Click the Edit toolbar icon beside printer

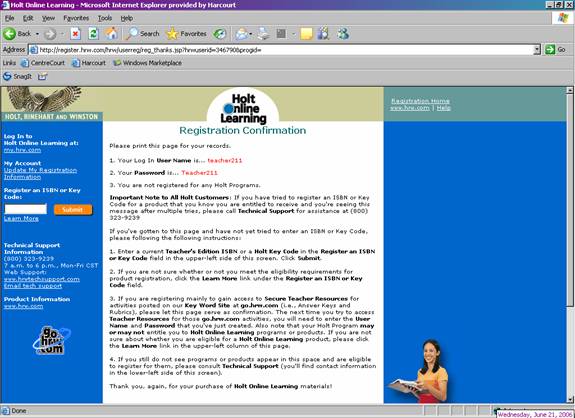pos(281,34)
